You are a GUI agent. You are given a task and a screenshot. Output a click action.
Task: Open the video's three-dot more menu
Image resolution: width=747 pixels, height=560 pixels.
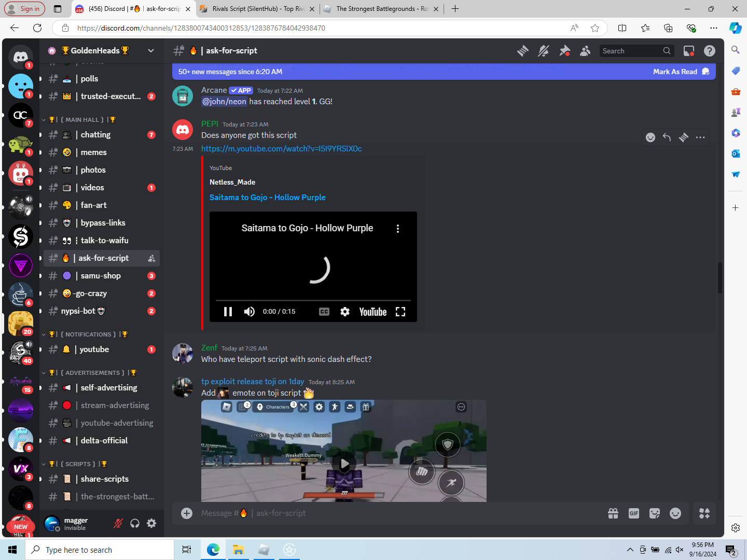tap(398, 229)
